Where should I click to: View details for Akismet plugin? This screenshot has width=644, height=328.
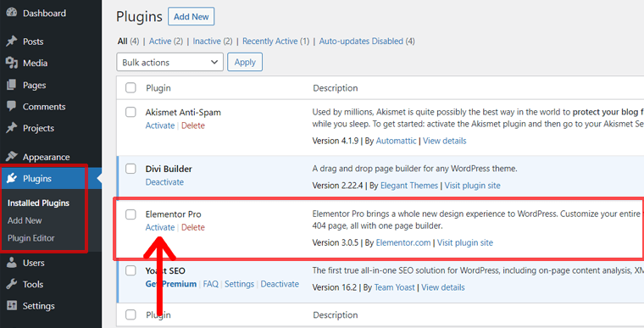pos(444,141)
